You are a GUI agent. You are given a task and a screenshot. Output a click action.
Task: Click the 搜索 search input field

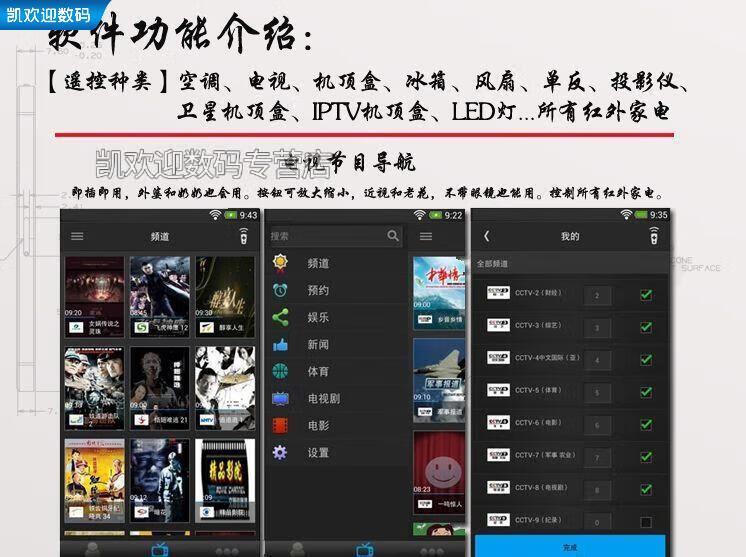325,236
